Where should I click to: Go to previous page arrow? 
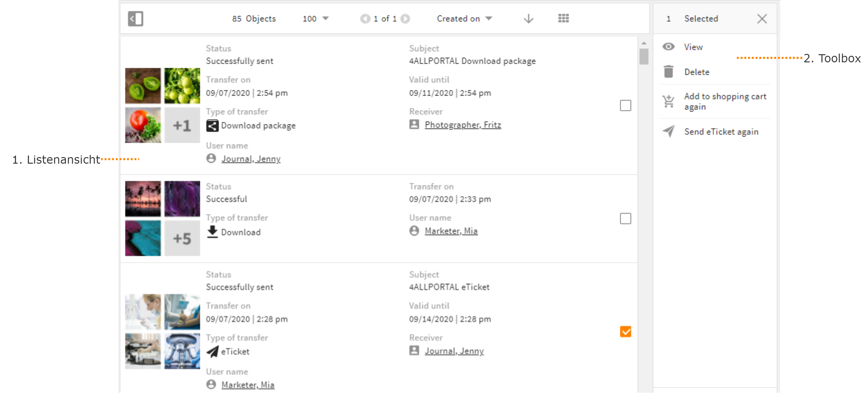pyautogui.click(x=365, y=19)
